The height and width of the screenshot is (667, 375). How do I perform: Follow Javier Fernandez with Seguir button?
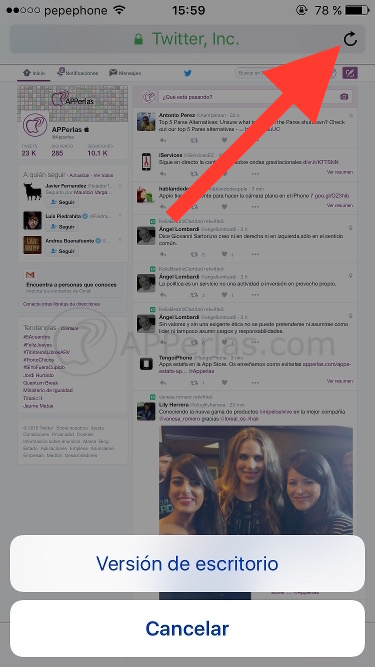pos(63,202)
